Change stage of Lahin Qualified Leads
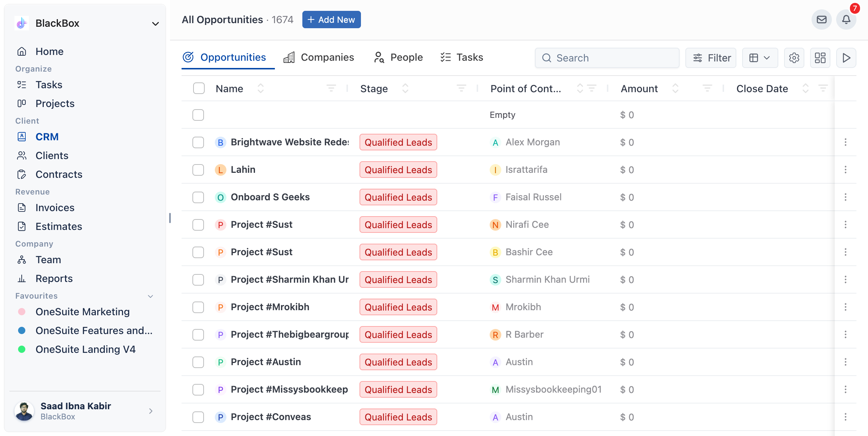The image size is (868, 436). pos(398,170)
